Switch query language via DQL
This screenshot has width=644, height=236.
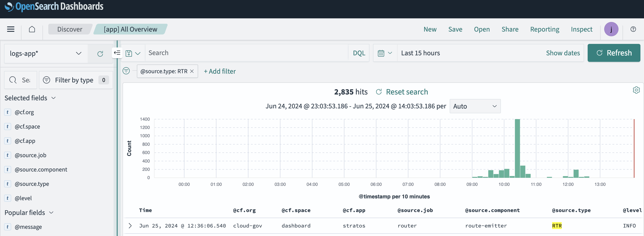click(359, 53)
